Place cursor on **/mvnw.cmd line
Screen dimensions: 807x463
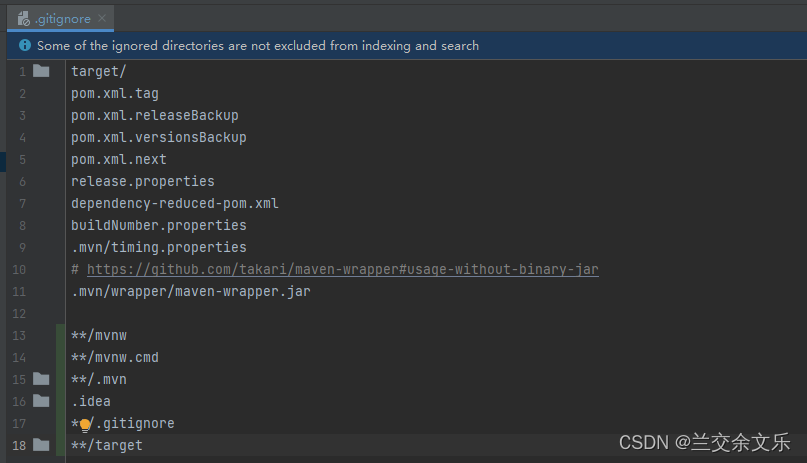click(115, 357)
